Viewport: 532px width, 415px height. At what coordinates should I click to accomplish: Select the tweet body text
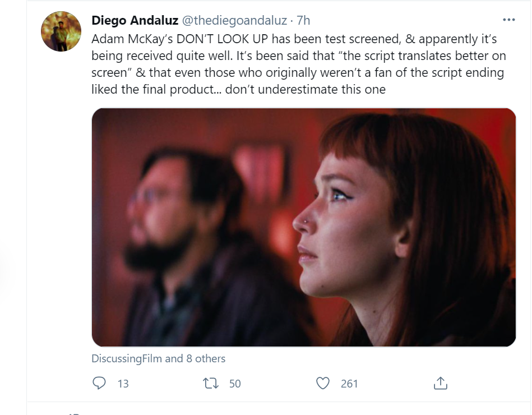[x=299, y=64]
